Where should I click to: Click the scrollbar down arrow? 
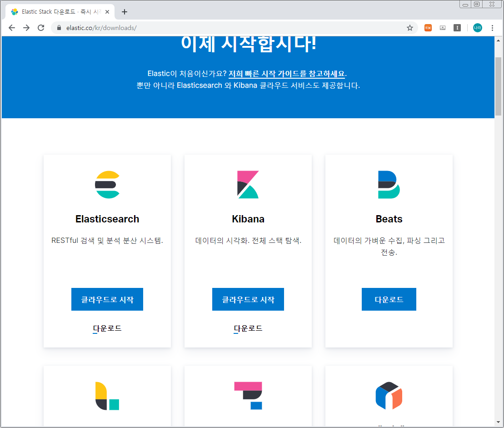point(498,422)
